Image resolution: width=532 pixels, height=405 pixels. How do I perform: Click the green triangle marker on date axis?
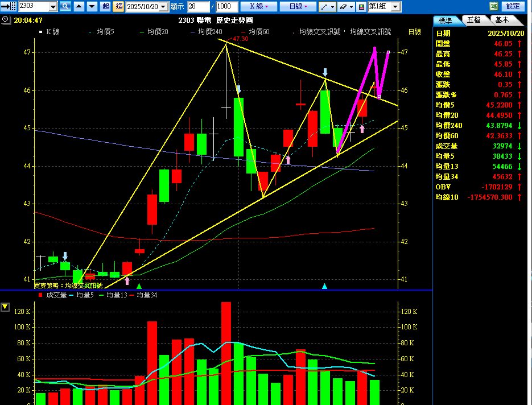tap(139, 286)
